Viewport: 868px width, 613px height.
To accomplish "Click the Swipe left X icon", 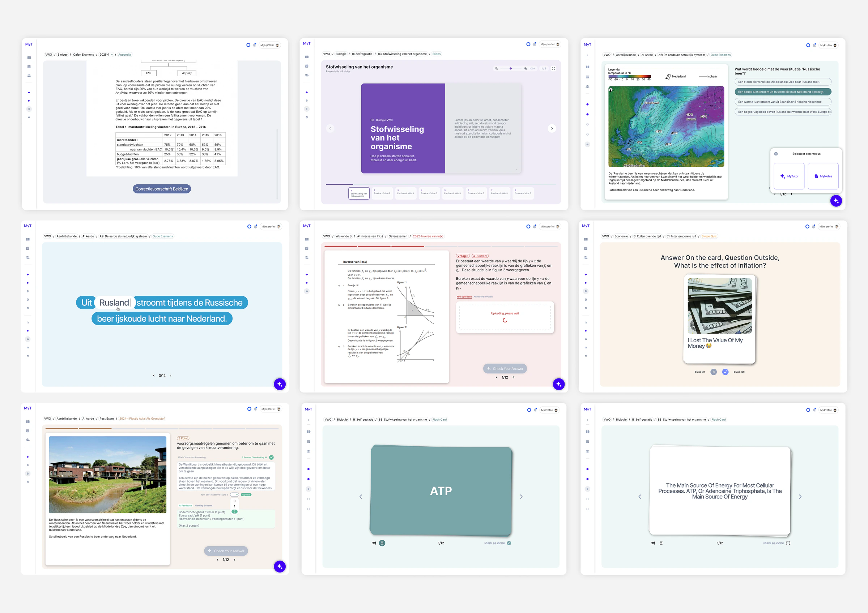I will (713, 372).
